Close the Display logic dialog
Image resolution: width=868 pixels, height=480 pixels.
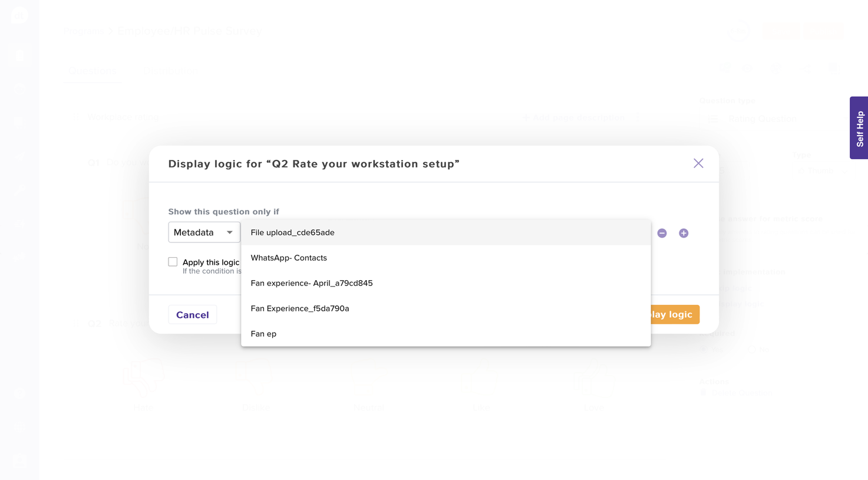click(698, 163)
